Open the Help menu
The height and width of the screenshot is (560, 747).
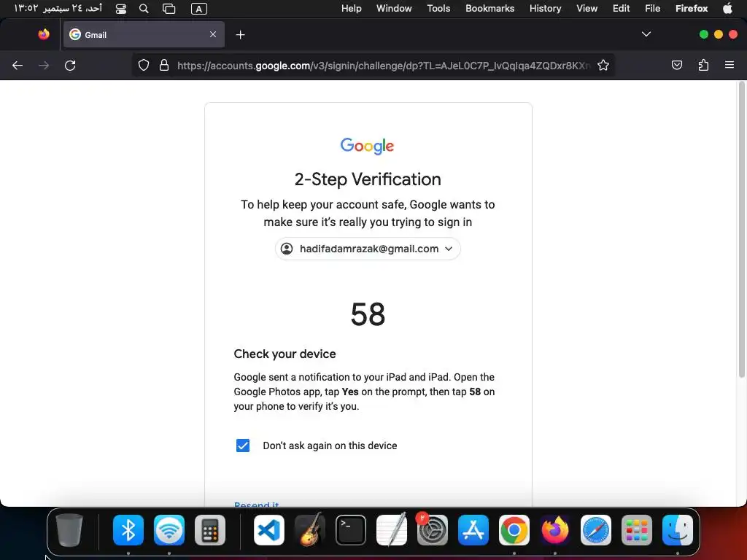coord(352,9)
